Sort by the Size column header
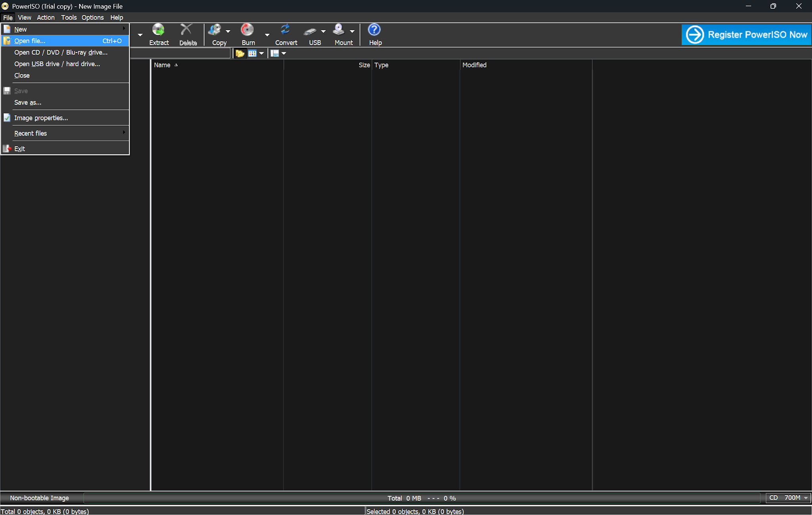This screenshot has width=812, height=515. [328, 65]
